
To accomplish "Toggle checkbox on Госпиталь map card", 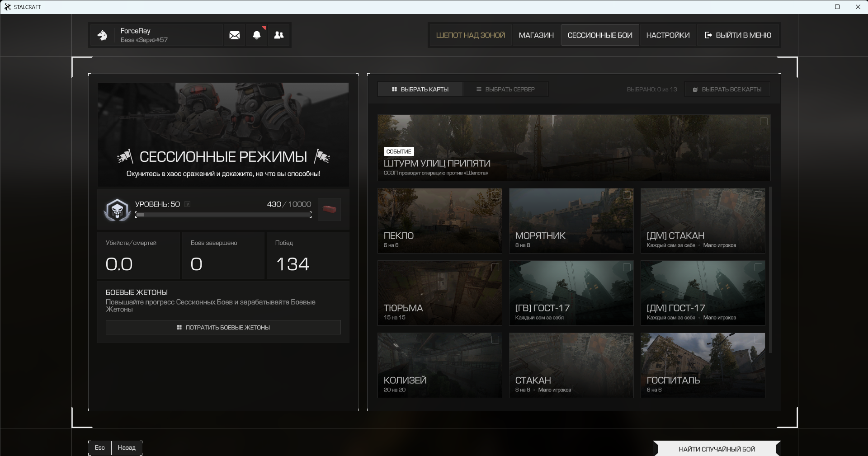I will [x=758, y=340].
